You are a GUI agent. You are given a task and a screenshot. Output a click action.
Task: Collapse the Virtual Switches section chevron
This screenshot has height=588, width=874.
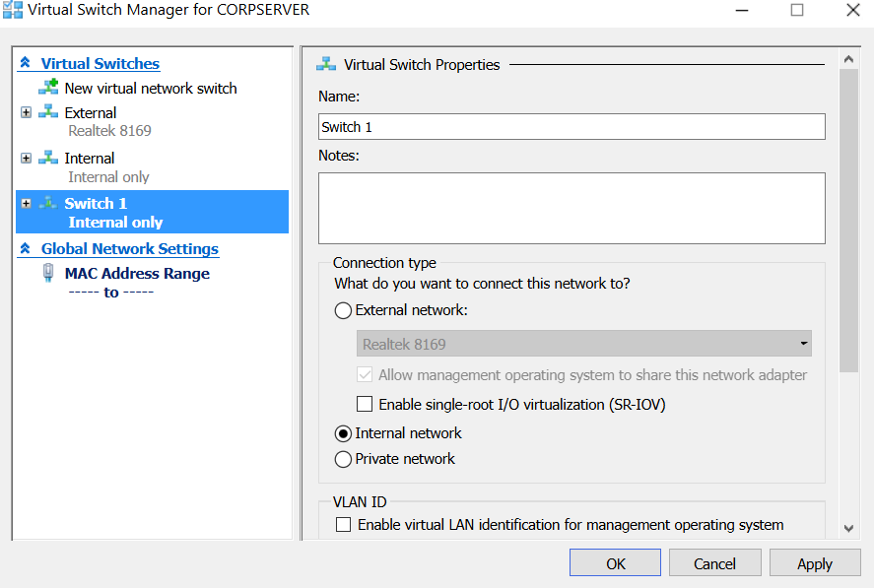(x=26, y=63)
